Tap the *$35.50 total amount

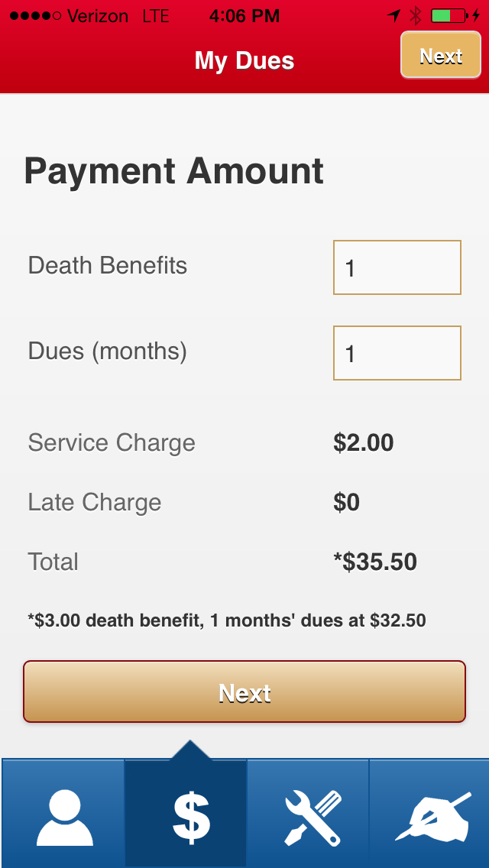[x=375, y=562]
